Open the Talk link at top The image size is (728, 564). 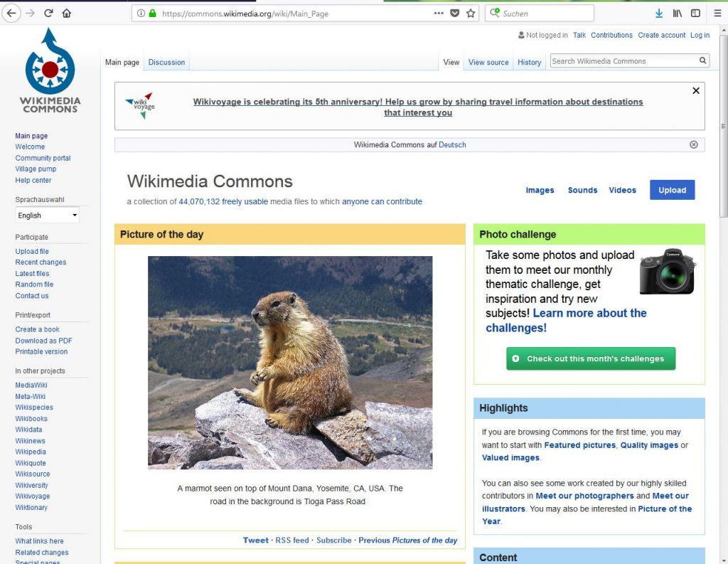[579, 35]
